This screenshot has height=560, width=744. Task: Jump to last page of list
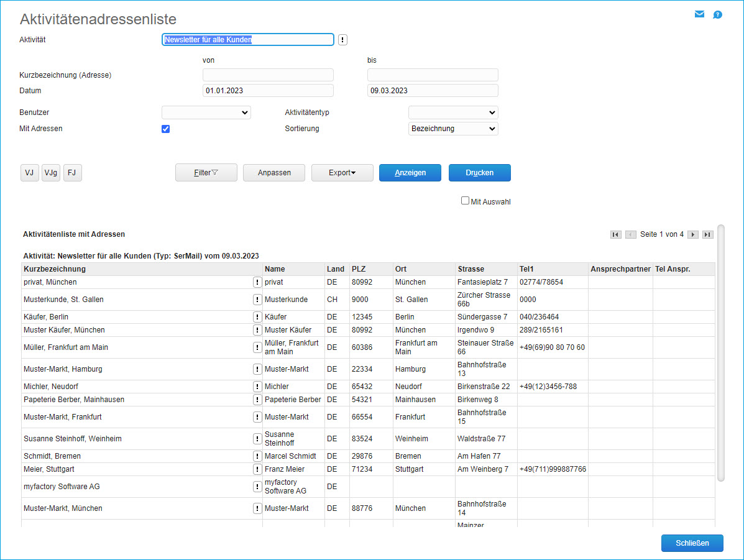coord(707,234)
